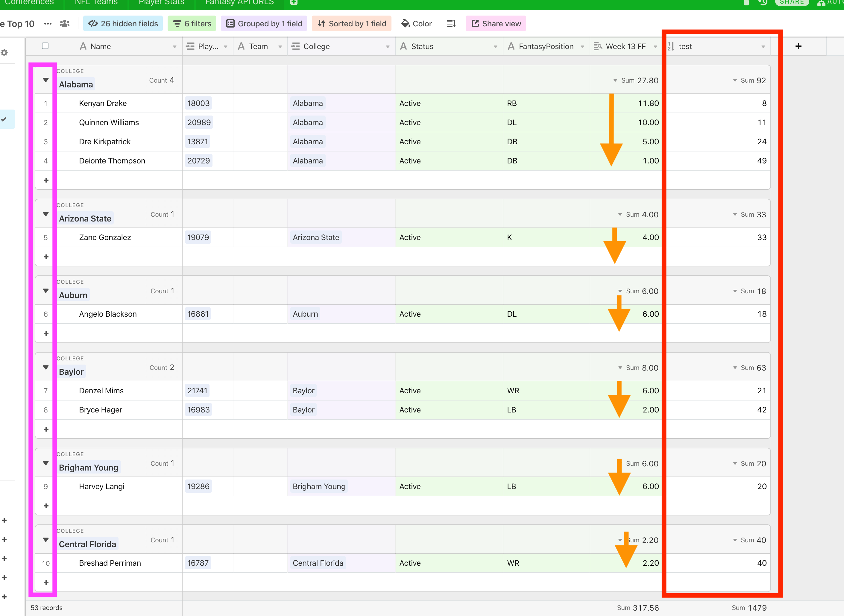Viewport: 844px width, 616px height.
Task: Collapse the Arizona State group
Action: coord(45,214)
